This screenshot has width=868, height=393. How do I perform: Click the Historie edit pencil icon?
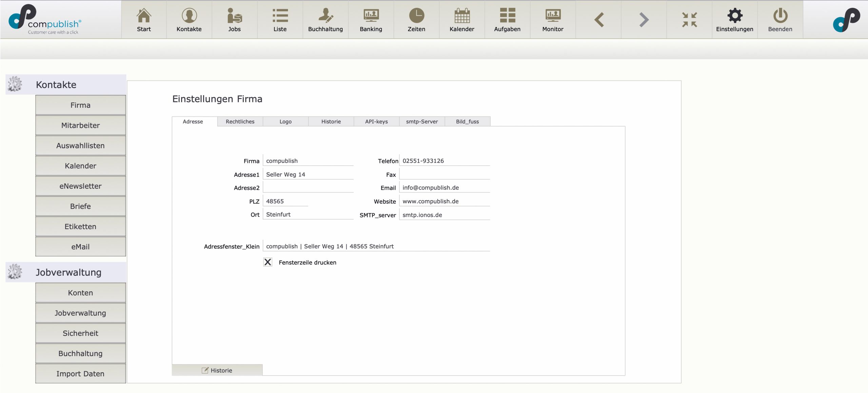coord(205,370)
